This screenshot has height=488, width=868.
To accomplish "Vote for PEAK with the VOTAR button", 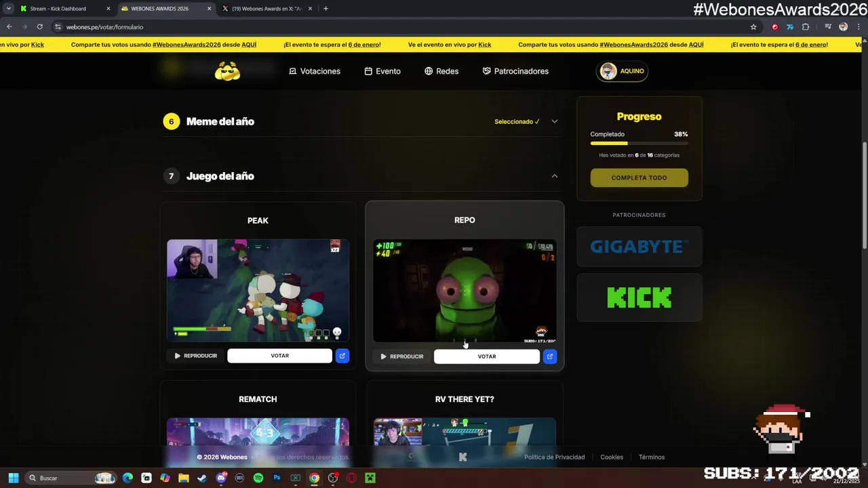I will tap(279, 356).
